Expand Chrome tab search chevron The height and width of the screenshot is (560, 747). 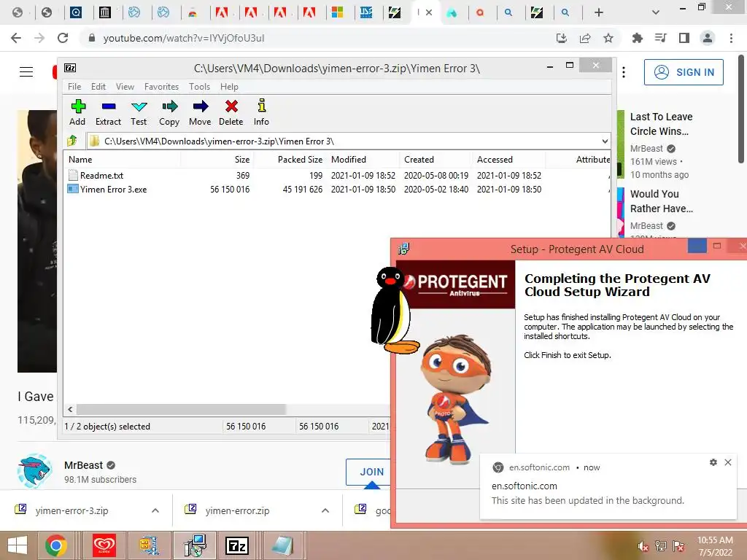[656, 12]
